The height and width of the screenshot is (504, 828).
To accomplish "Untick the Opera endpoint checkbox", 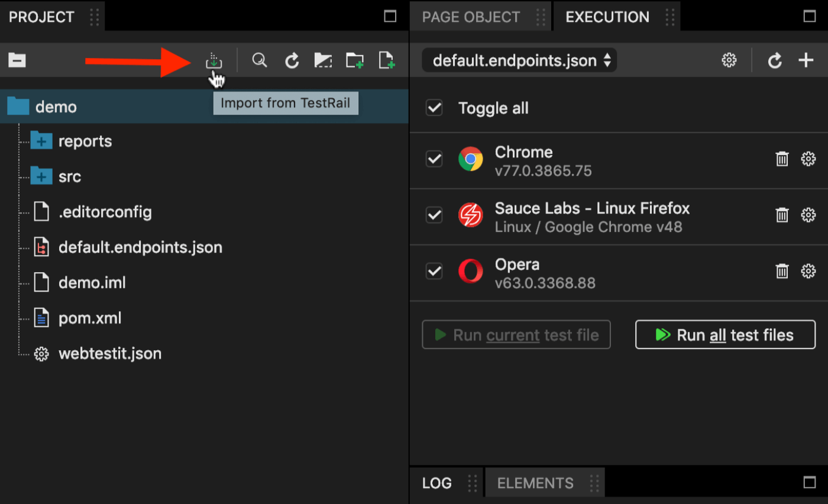I will (x=434, y=272).
